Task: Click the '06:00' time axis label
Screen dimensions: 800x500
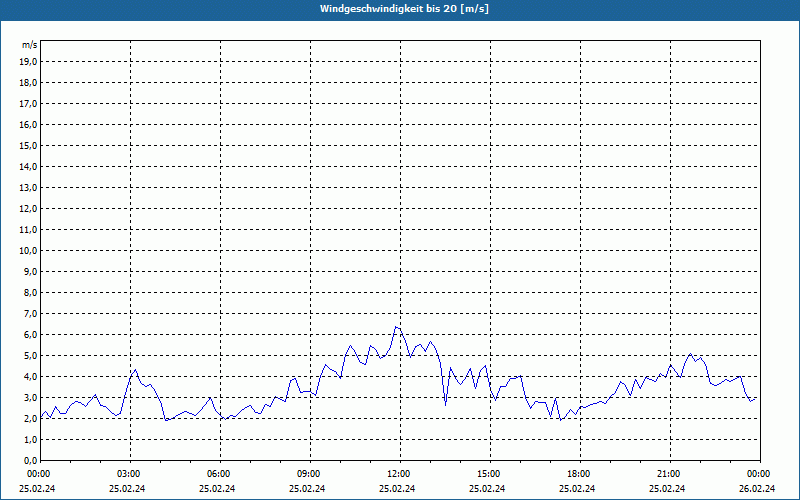Action: pos(220,474)
